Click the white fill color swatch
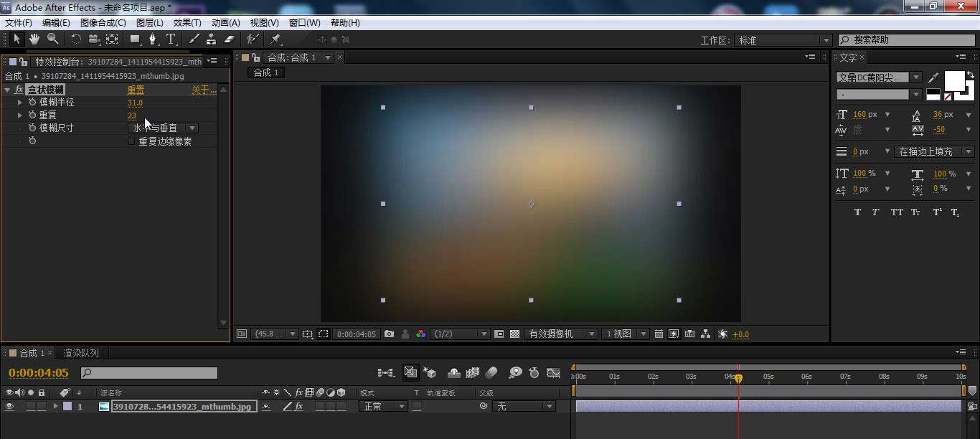The height and width of the screenshot is (439, 980). pos(953,81)
